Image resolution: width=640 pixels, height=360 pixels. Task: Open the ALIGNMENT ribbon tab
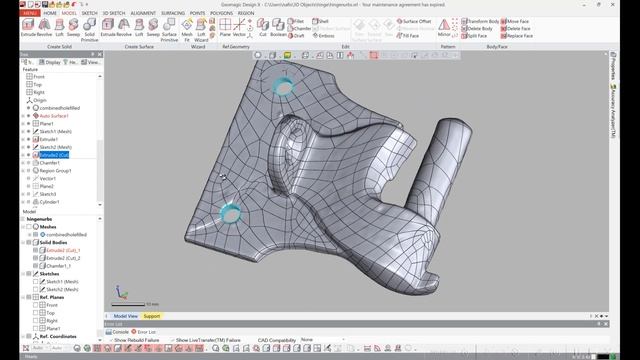pyautogui.click(x=143, y=13)
